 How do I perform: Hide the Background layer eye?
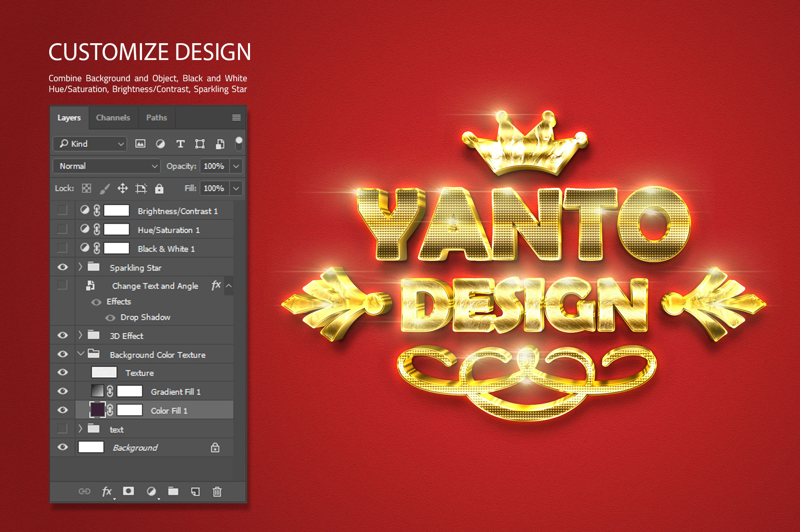coord(63,447)
